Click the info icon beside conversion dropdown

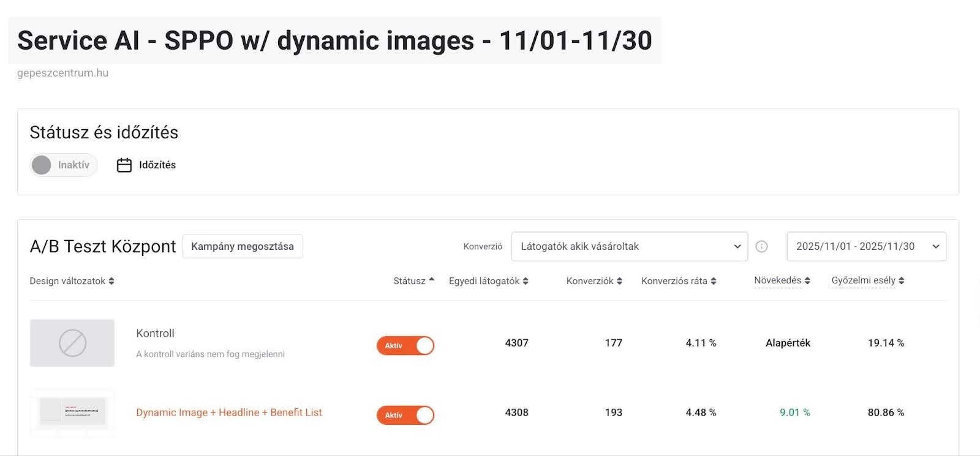(761, 246)
